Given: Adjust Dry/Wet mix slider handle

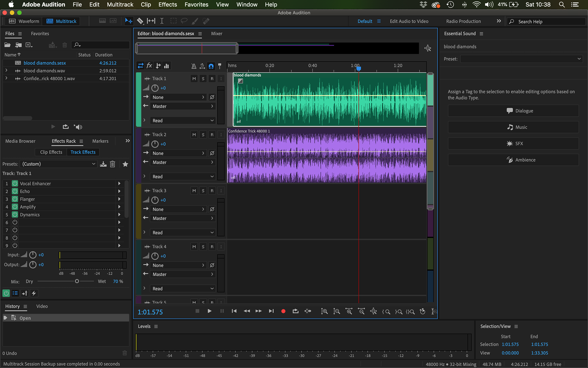Looking at the screenshot, I should tap(77, 281).
